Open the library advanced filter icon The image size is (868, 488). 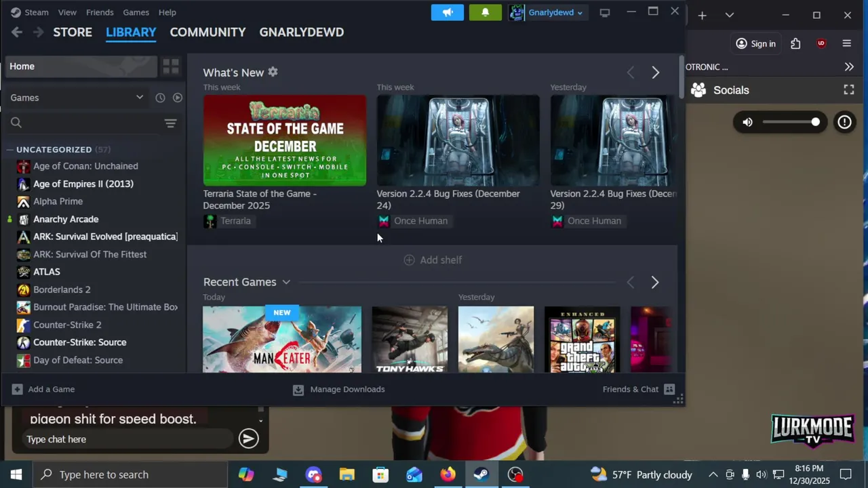click(170, 123)
